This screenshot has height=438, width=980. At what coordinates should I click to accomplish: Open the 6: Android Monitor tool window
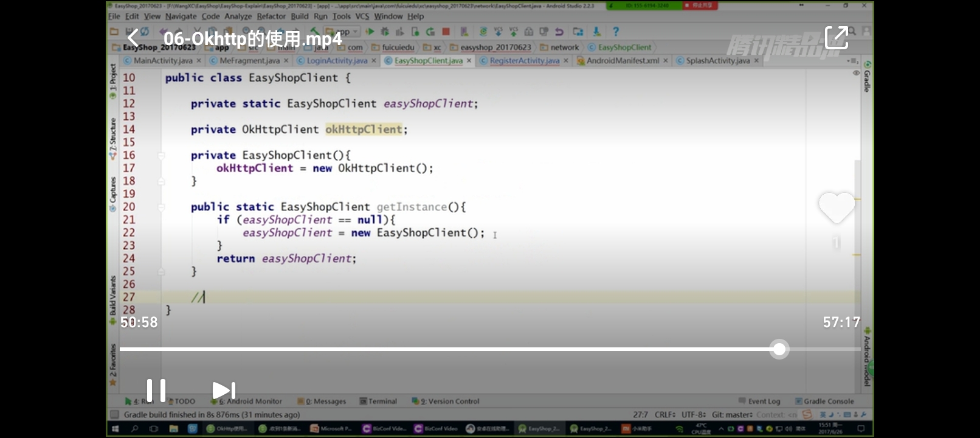[x=246, y=401]
